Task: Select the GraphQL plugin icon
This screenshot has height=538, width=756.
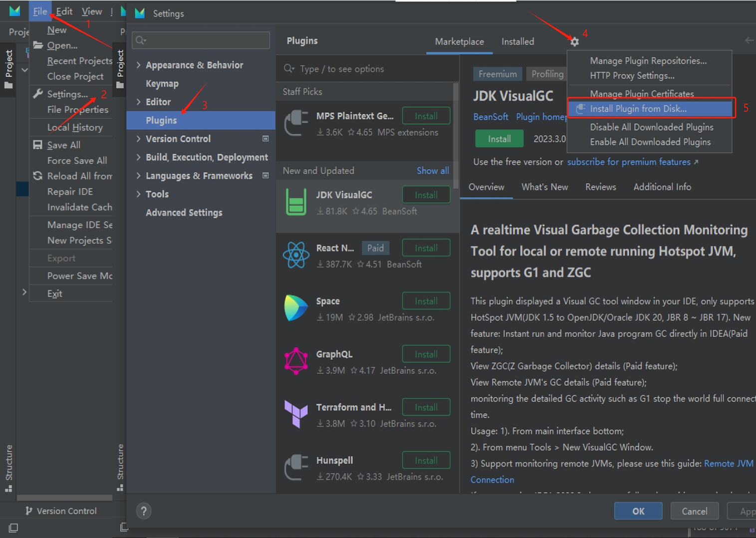Action: click(x=296, y=361)
